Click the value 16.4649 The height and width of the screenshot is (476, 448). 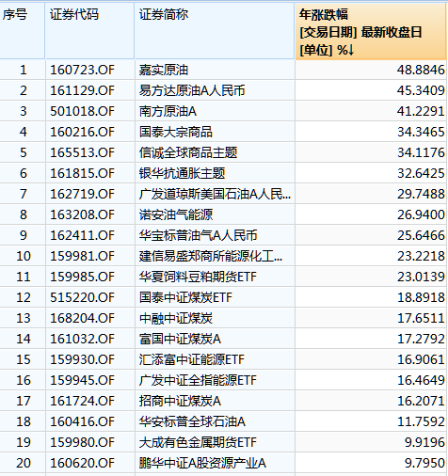point(421,380)
